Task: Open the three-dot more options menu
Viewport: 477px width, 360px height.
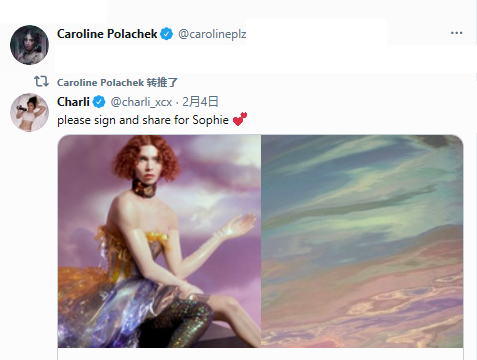Action: [x=456, y=33]
